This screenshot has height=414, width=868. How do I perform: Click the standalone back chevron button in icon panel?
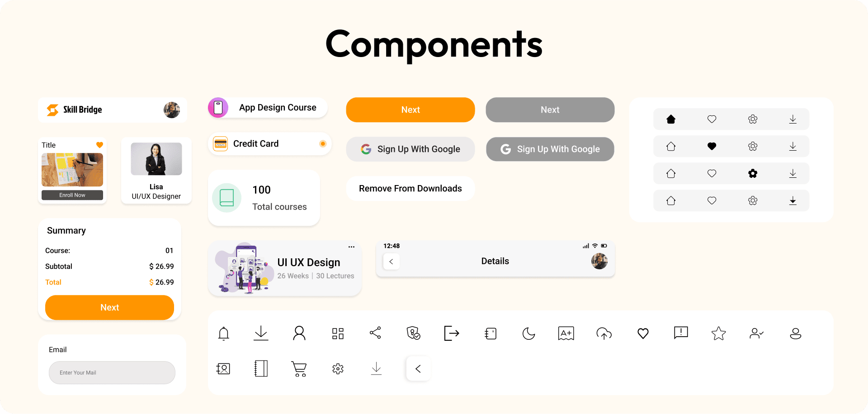pos(418,369)
